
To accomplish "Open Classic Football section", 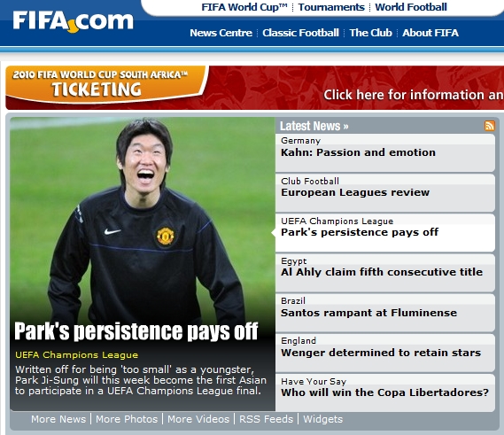I will [x=300, y=33].
